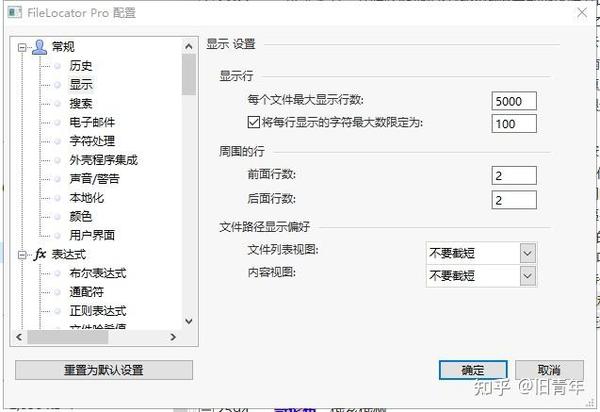
Task: Click the 后面行数 input field
Action: tap(514, 200)
